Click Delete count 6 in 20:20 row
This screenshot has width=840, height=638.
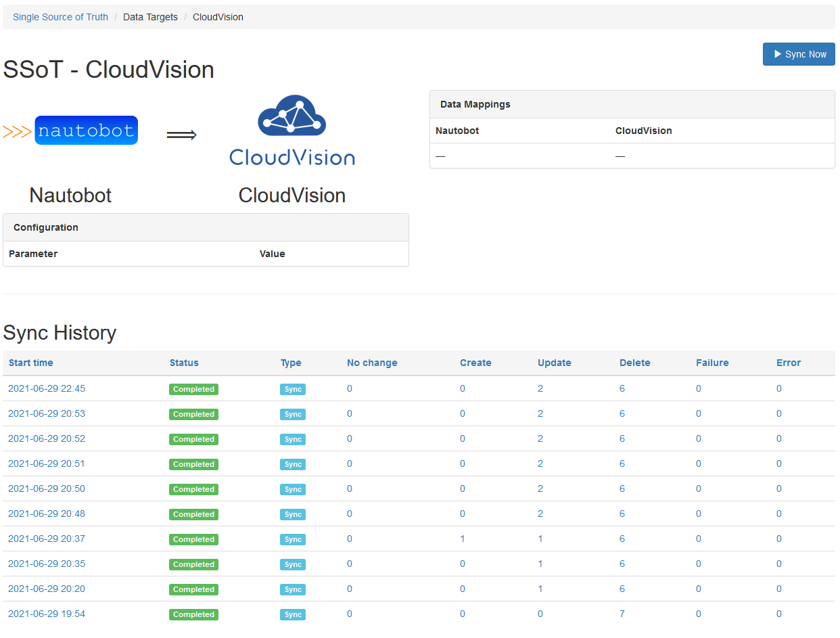622,589
